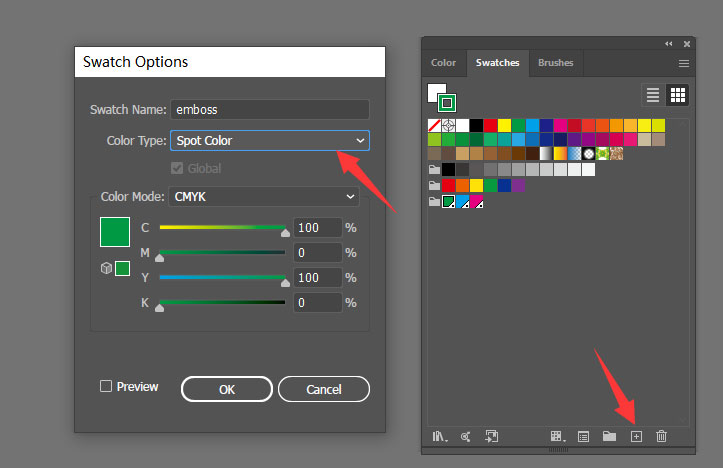Toggle the Global checkbox
The width and height of the screenshot is (723, 468).
(x=177, y=168)
